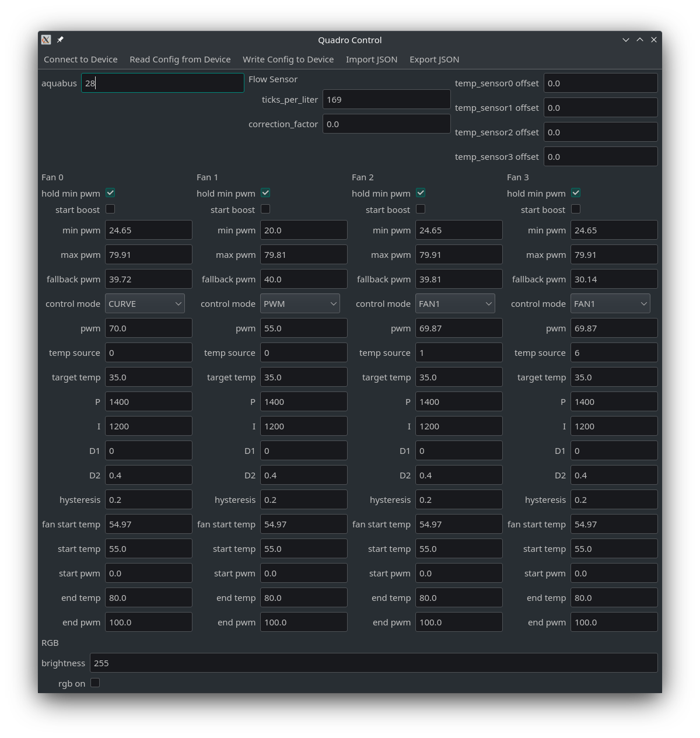Screen dimensions: 700x738
Task: Click the temp_sensor1 offset field
Action: tap(601, 107)
